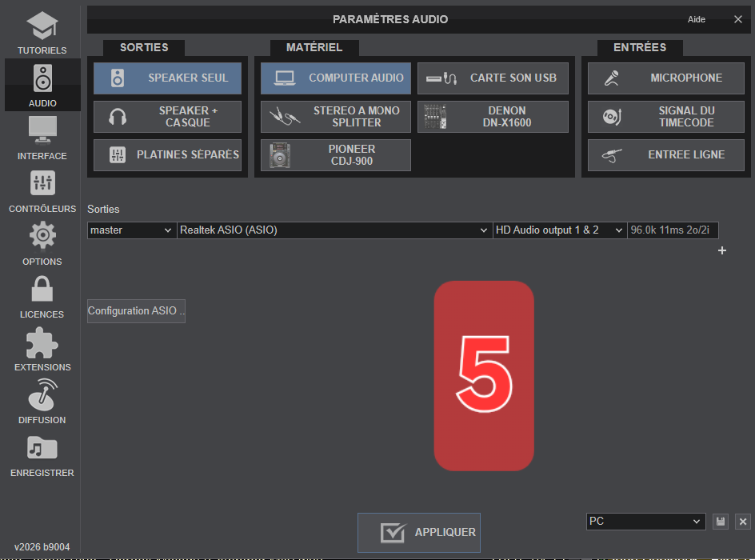
Task: Open the Options gear page
Action: click(x=42, y=244)
